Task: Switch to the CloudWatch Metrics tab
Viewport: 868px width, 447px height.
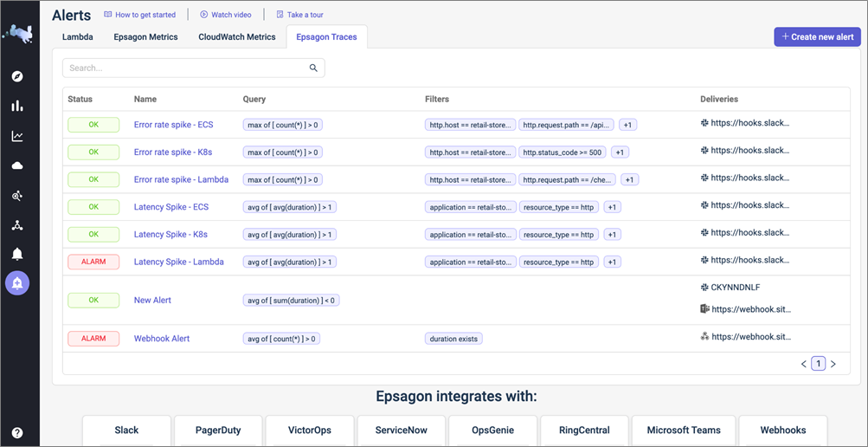Action: pos(236,37)
